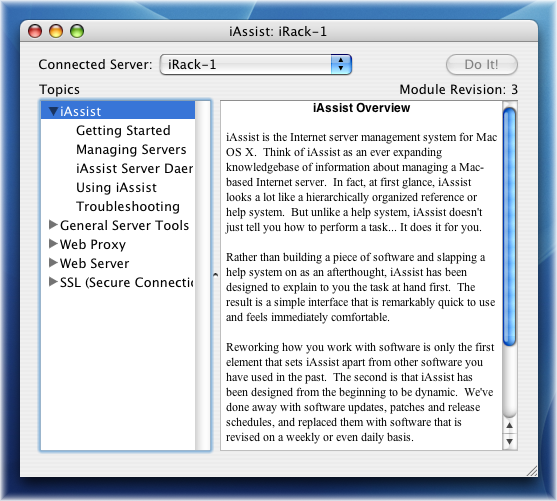
Task: Open the Using iAssist topic
Action: (x=116, y=188)
